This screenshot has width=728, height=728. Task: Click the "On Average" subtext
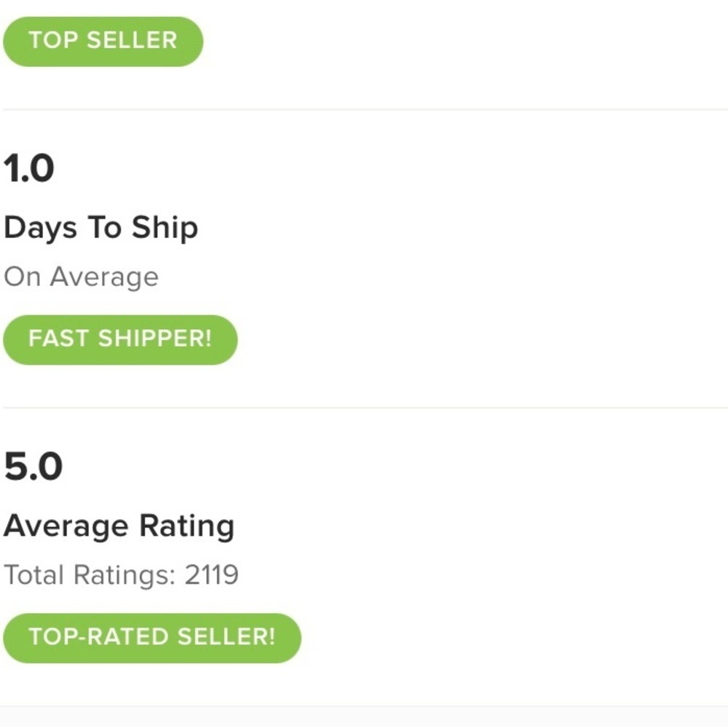tap(81, 277)
